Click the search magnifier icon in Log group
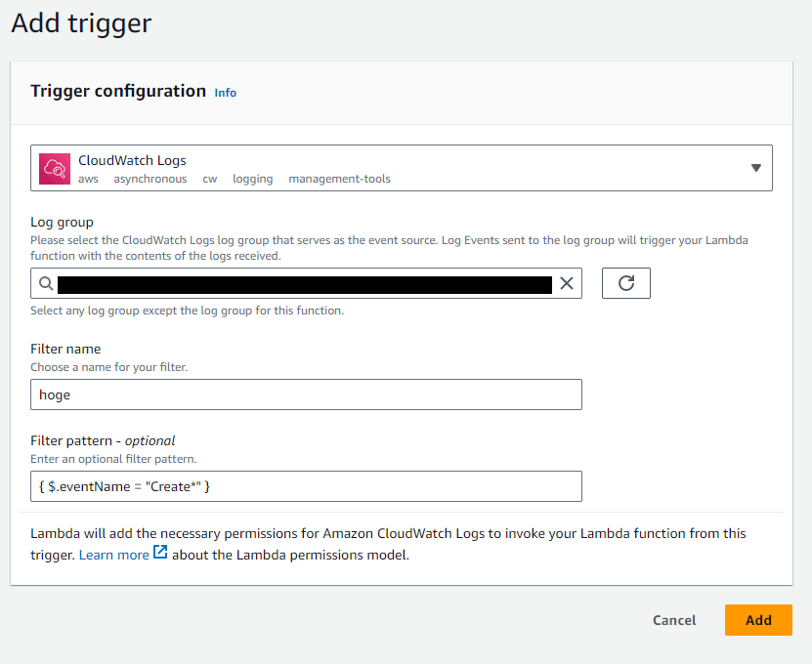The width and height of the screenshot is (812, 664). click(x=46, y=283)
